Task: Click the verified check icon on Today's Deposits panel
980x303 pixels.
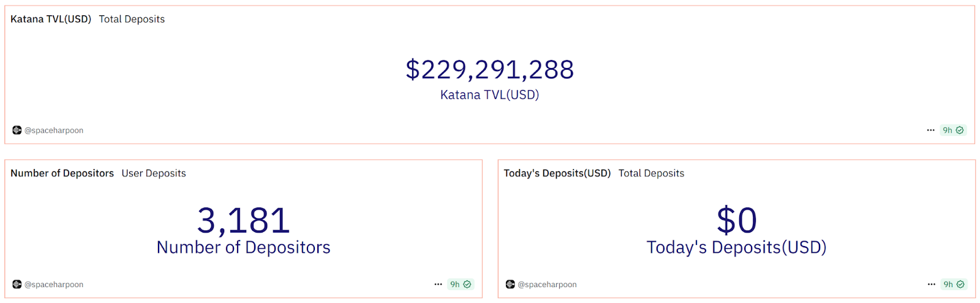Action: [960, 284]
